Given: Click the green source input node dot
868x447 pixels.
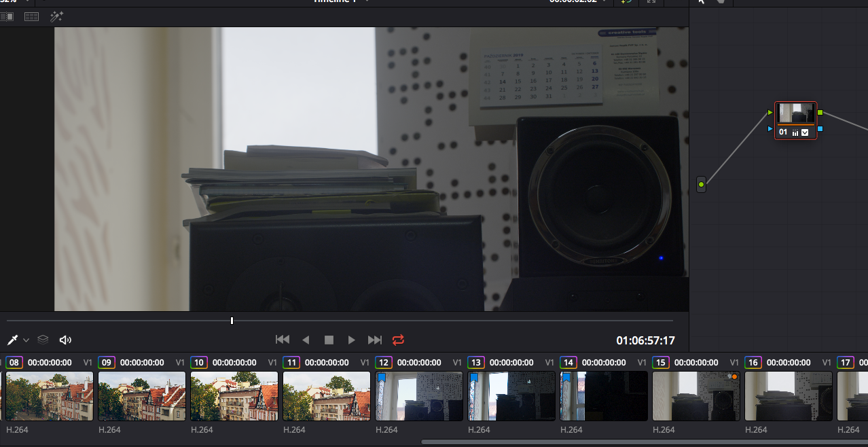Looking at the screenshot, I should [701, 183].
